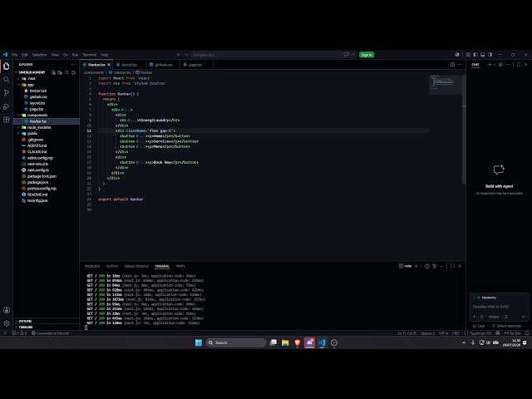Click the New File icon in the Explorer header
This screenshot has width=532, height=399.
(53, 72)
